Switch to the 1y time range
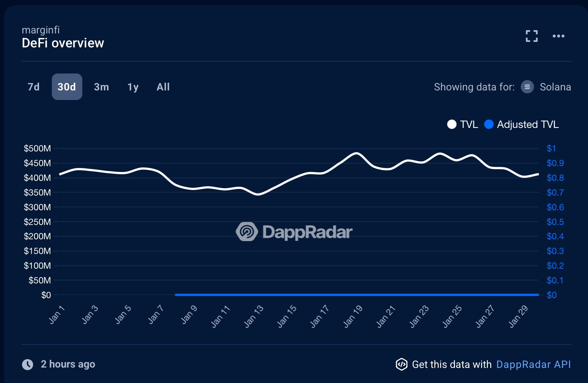The height and width of the screenshot is (383, 588). click(133, 87)
